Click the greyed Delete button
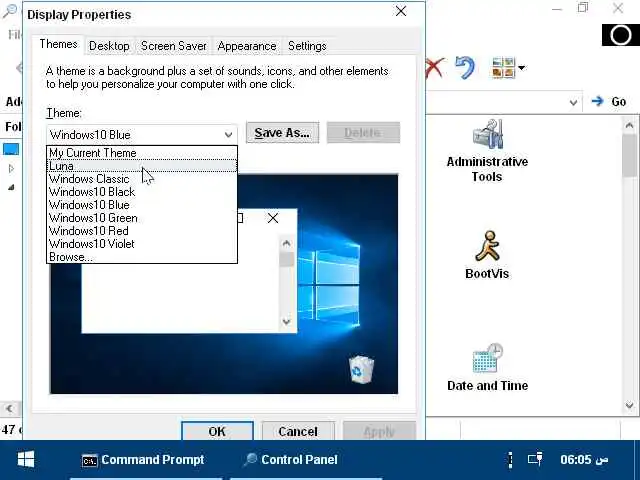Screen dimensions: 640x480 [x=363, y=133]
